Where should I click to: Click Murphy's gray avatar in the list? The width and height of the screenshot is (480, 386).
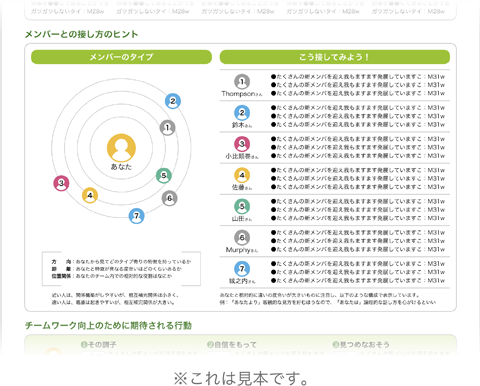(x=242, y=238)
